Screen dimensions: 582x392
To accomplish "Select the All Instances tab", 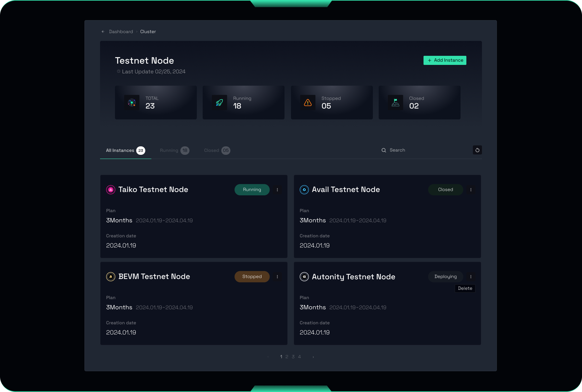I will point(125,151).
